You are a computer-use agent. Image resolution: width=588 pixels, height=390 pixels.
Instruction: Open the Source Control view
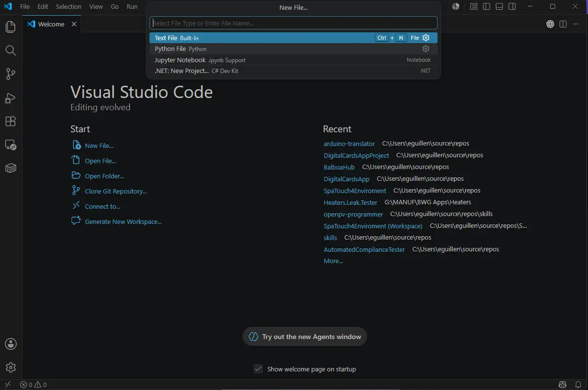pos(10,74)
